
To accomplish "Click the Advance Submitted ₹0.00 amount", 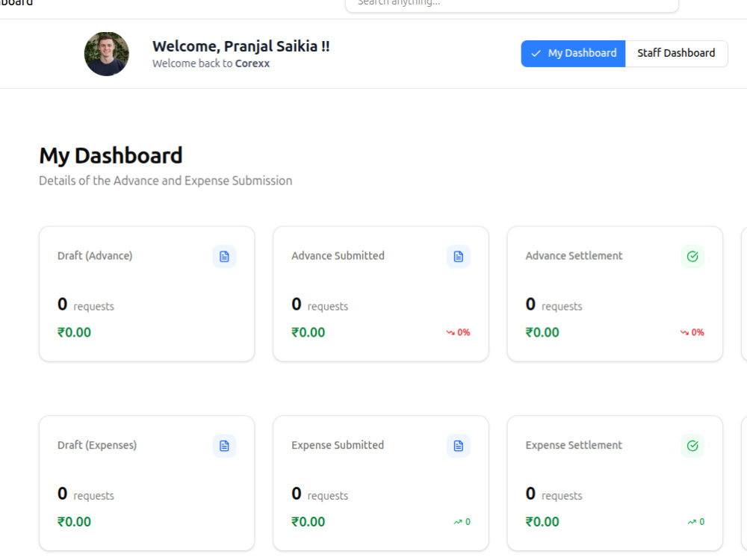I will [x=309, y=332].
